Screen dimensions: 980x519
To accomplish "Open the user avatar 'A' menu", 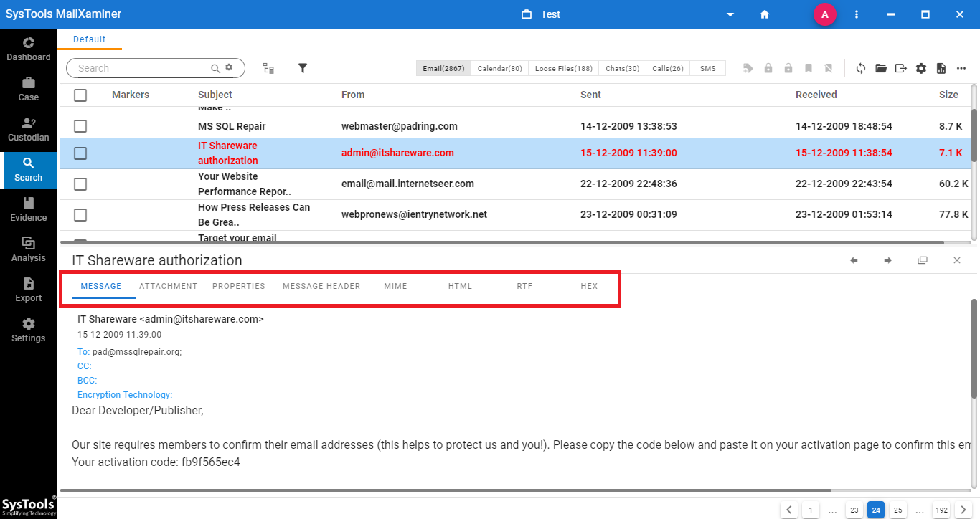I will (825, 14).
